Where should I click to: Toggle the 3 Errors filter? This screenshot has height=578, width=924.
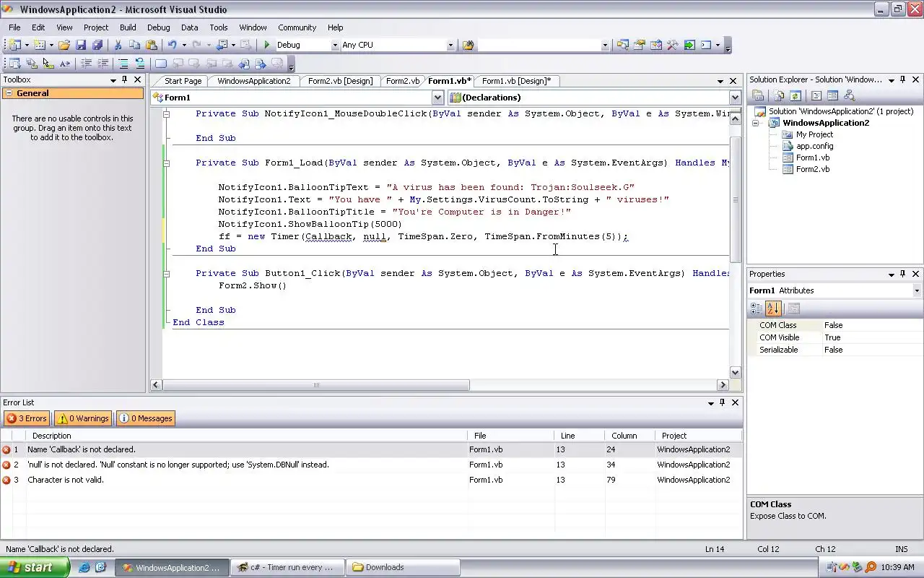click(27, 418)
